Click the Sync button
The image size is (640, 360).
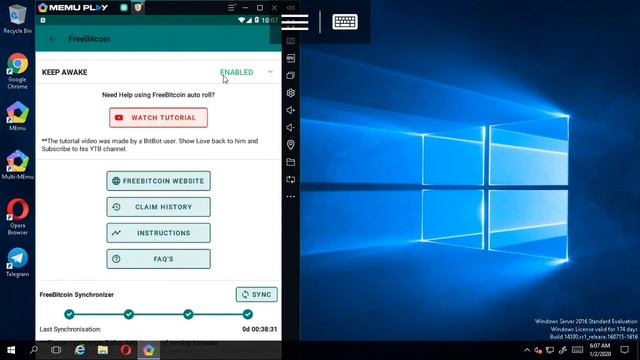coord(256,294)
